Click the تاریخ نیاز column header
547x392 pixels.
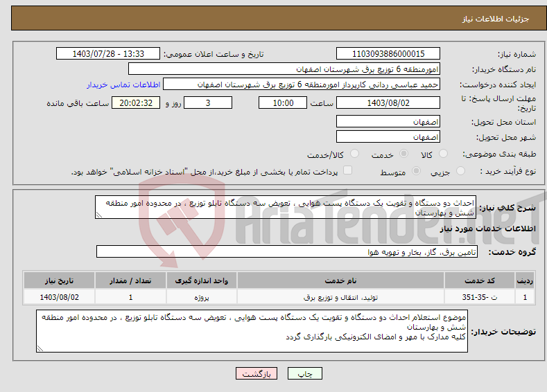click(60, 280)
